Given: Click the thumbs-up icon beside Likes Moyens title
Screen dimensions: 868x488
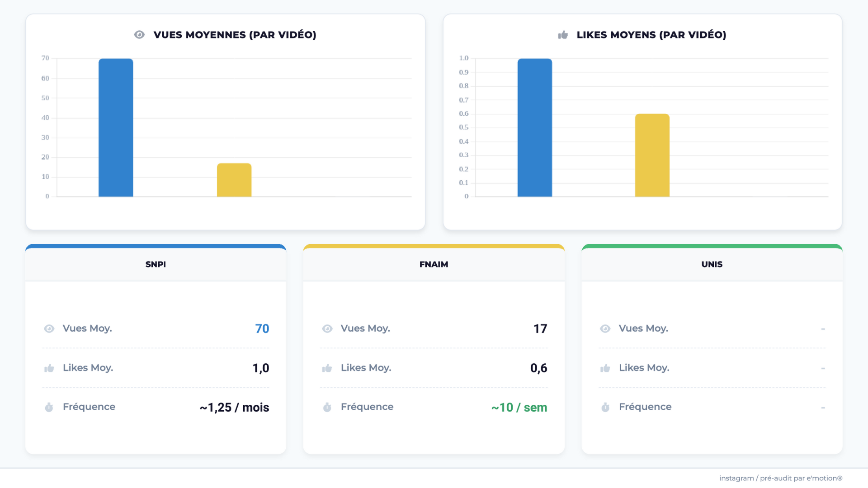Looking at the screenshot, I should pos(563,35).
